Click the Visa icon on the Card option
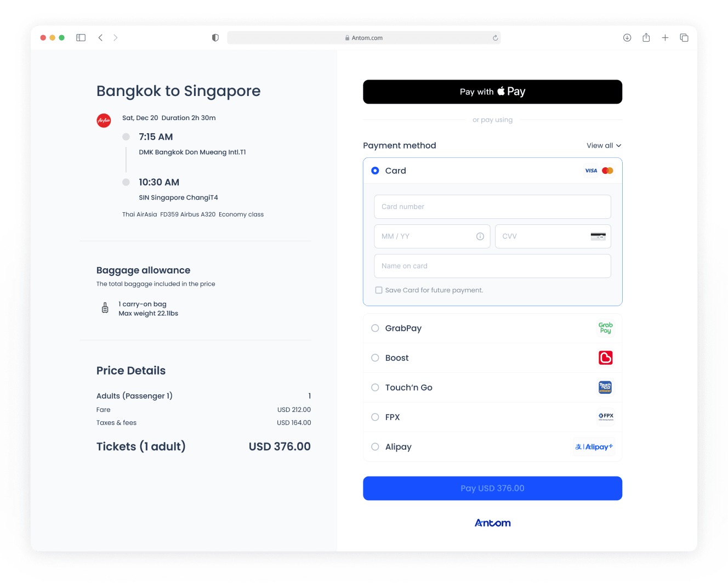 point(590,171)
